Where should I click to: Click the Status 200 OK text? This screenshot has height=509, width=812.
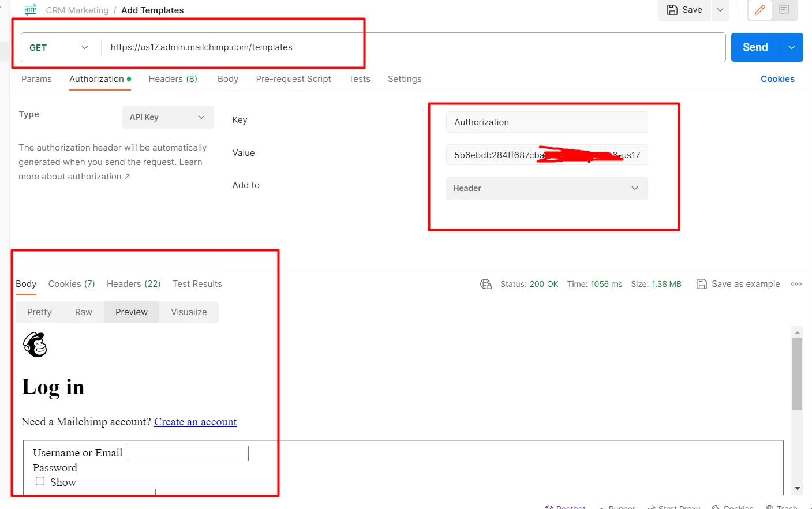529,284
